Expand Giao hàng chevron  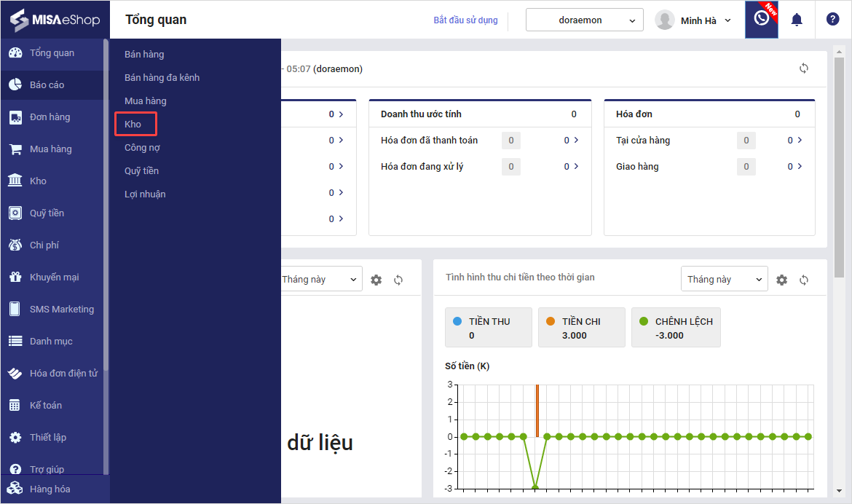[x=800, y=166]
